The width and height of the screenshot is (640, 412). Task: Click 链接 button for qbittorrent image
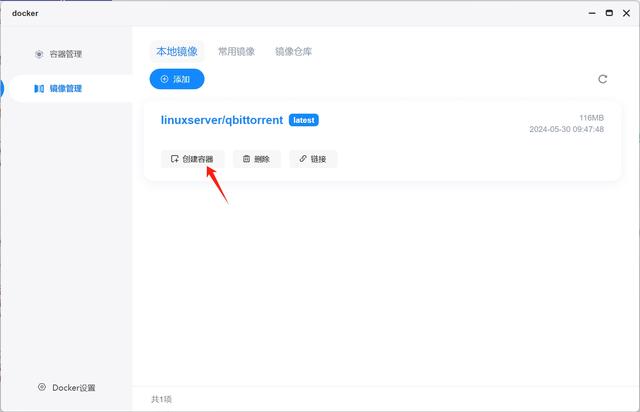tap(313, 159)
